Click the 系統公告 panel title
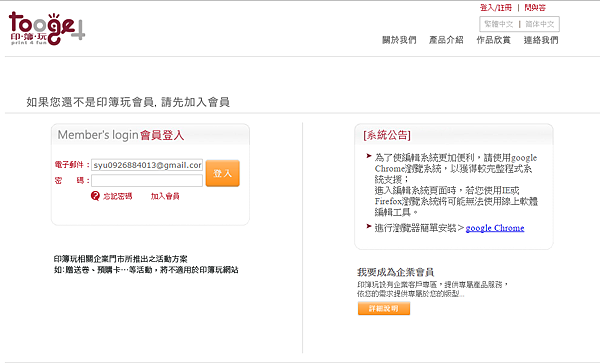This screenshot has width=600, height=363. tap(387, 135)
